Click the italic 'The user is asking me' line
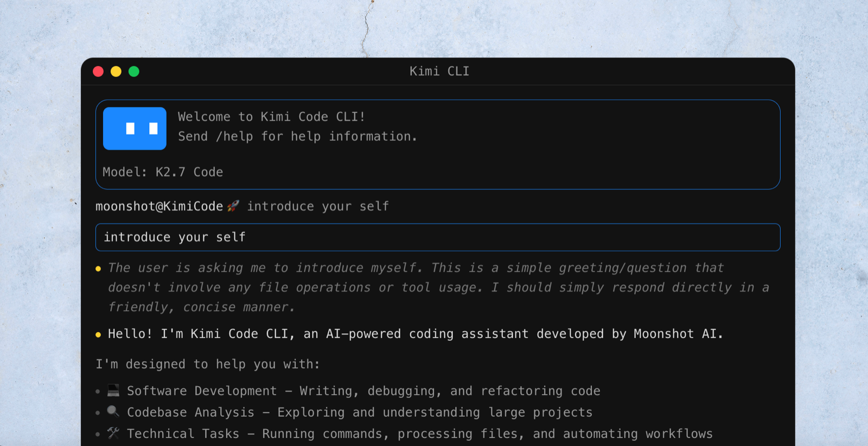Image resolution: width=868 pixels, height=446 pixels. point(416,267)
